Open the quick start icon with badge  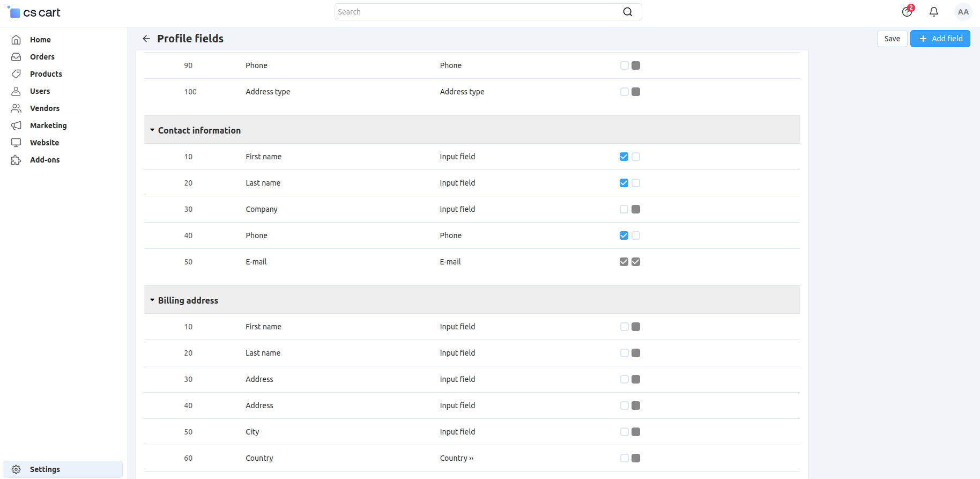tap(907, 11)
